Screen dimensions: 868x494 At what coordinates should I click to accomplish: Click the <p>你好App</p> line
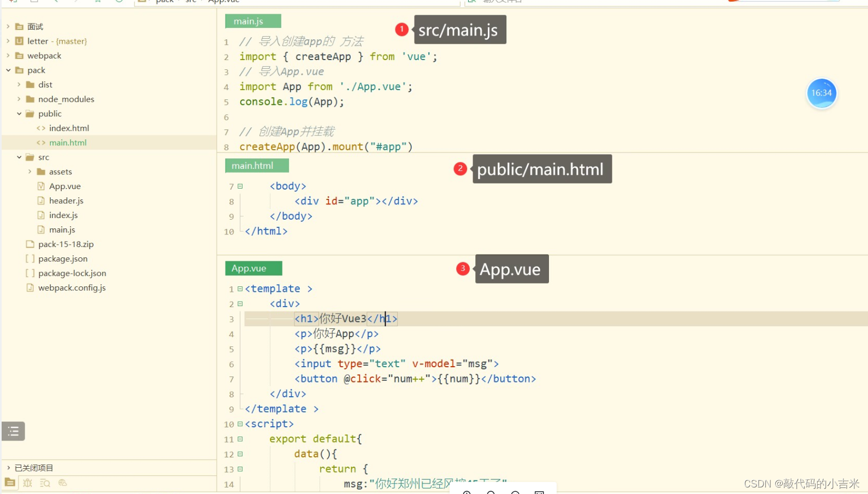[x=336, y=334]
